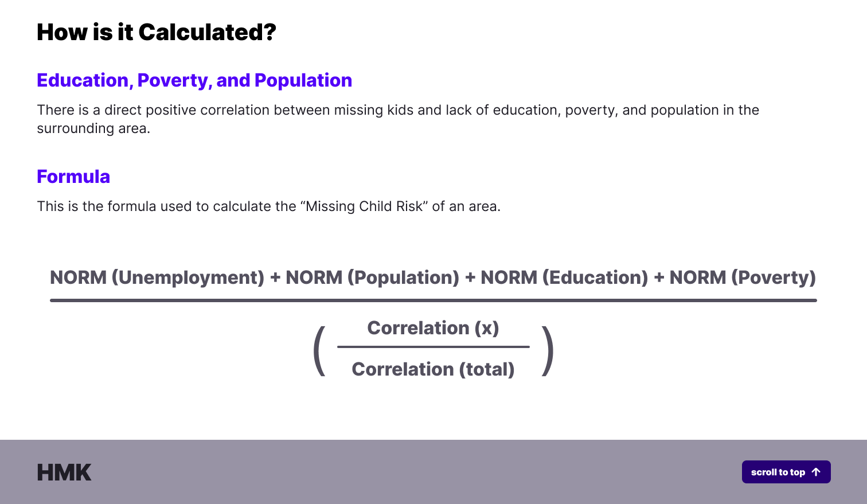Click the short line between the Correlation terms

(x=433, y=347)
